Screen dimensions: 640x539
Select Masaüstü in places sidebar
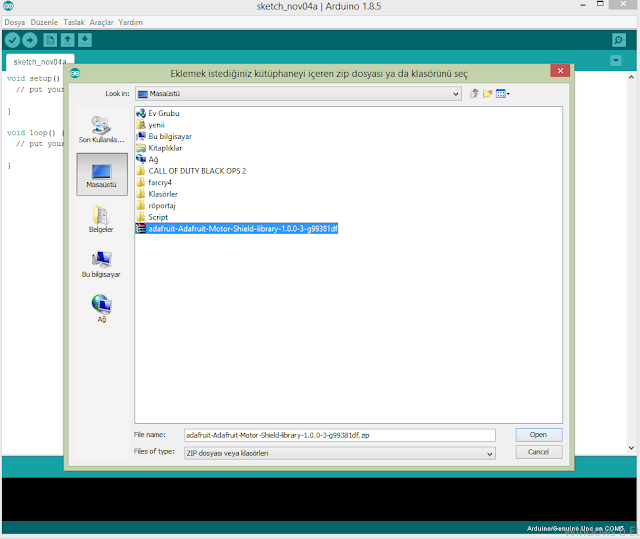pyautogui.click(x=102, y=175)
